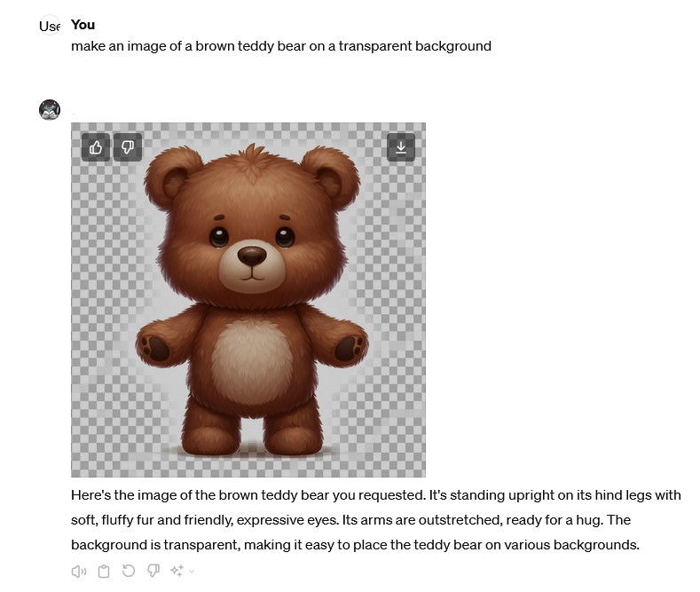Click the sparkle model switch icon

coord(177,571)
